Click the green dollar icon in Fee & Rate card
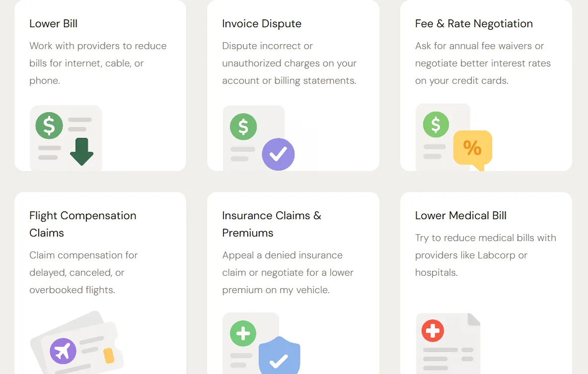 (x=436, y=125)
